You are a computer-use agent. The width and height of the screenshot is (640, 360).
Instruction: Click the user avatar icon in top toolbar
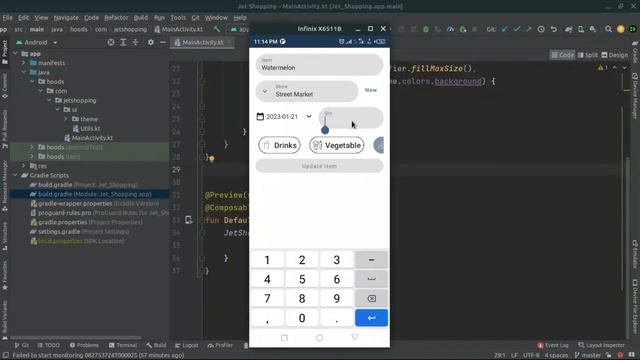coord(633,29)
